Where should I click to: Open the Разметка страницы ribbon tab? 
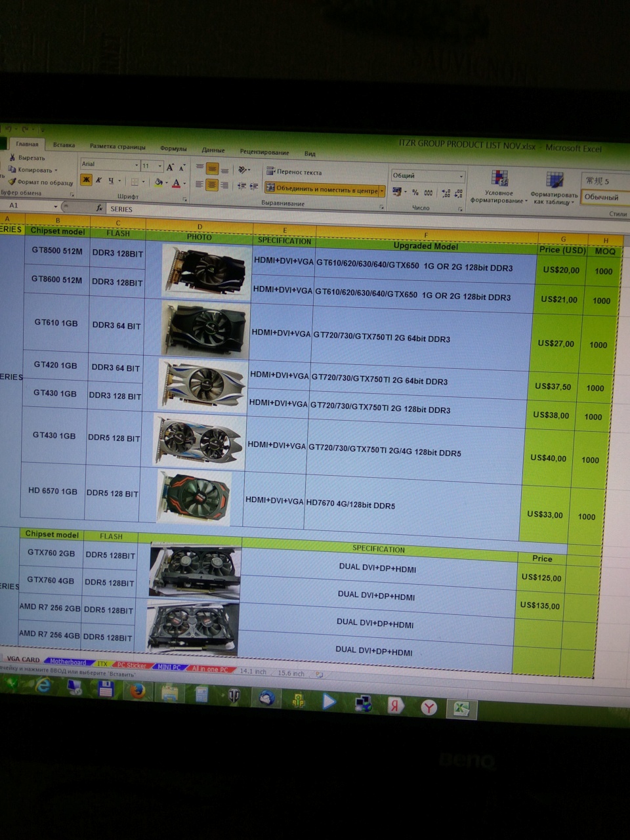[x=117, y=147]
